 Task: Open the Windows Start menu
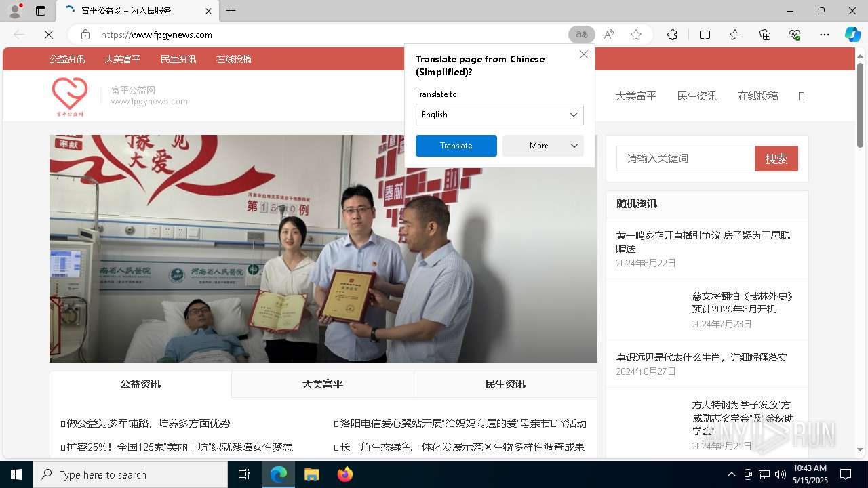[x=16, y=474]
